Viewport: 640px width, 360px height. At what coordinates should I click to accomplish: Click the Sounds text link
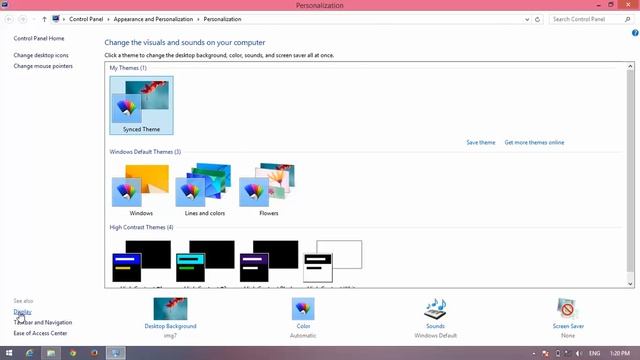(436, 326)
